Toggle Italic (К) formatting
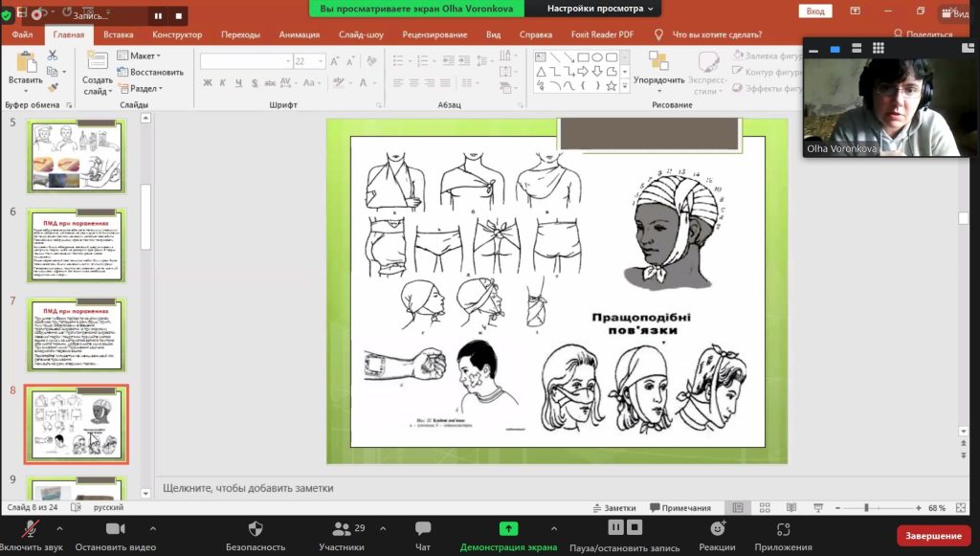The image size is (980, 556). [x=222, y=82]
